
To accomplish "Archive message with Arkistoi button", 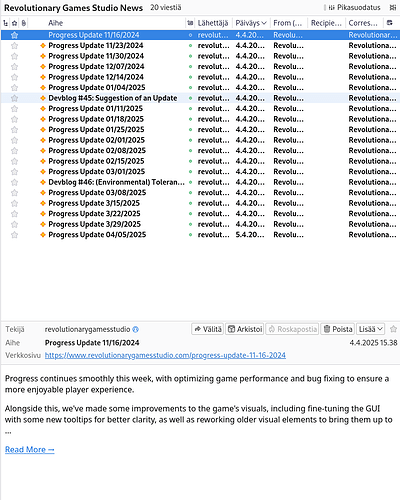I will (x=245, y=329).
